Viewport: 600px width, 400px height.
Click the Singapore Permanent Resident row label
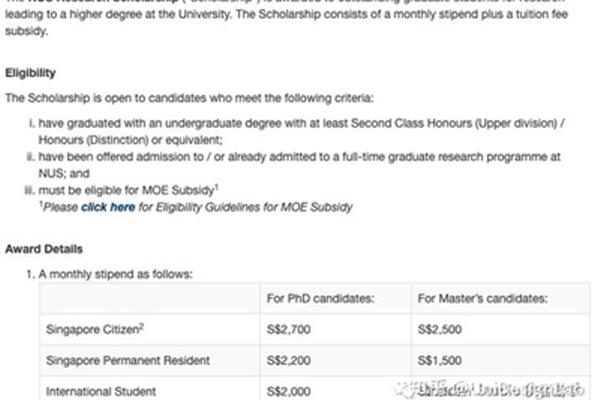tap(128, 360)
